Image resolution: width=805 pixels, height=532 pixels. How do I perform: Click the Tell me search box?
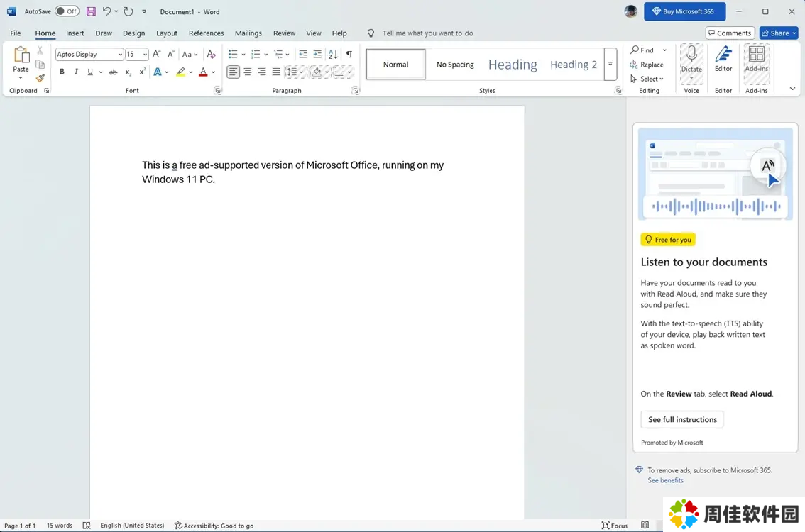(x=427, y=33)
